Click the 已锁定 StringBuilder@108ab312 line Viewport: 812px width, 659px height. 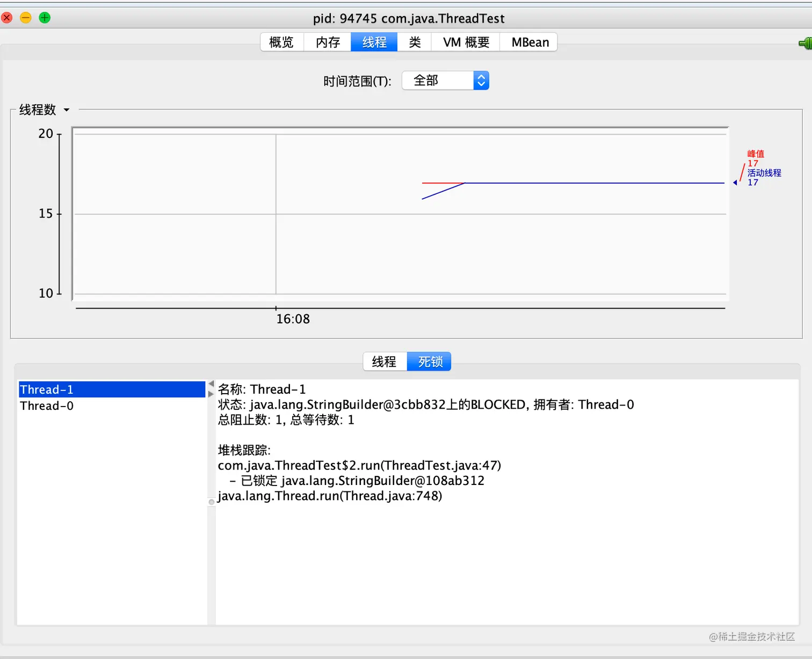pyautogui.click(x=357, y=481)
